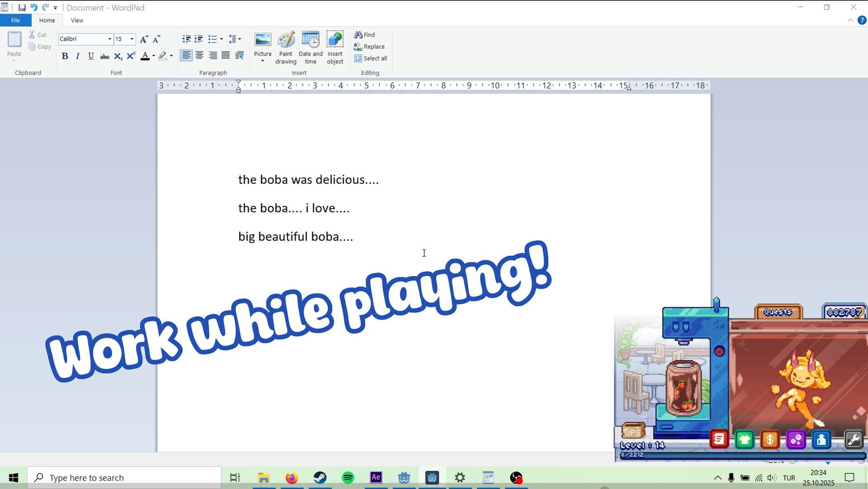Expand the font size dropdown
Screen dimensions: 868x489
[x=131, y=39]
